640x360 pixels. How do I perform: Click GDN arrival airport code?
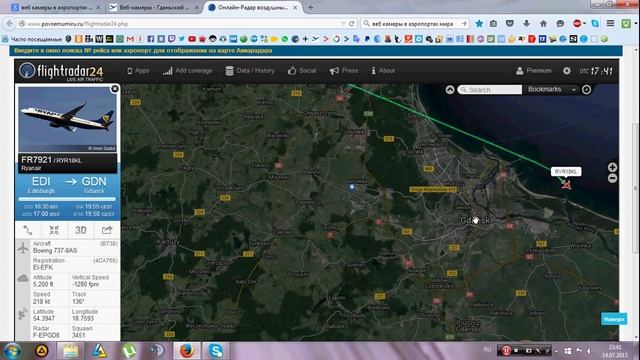click(94, 182)
